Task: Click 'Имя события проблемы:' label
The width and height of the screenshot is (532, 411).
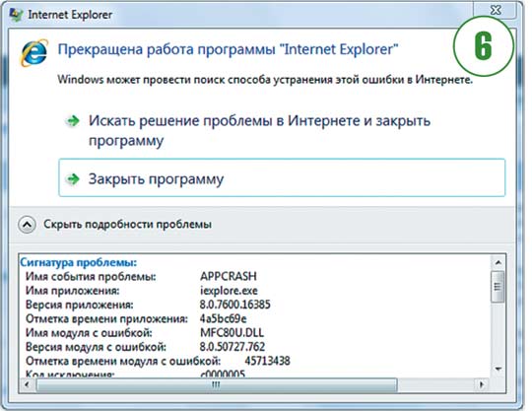Action: [91, 276]
